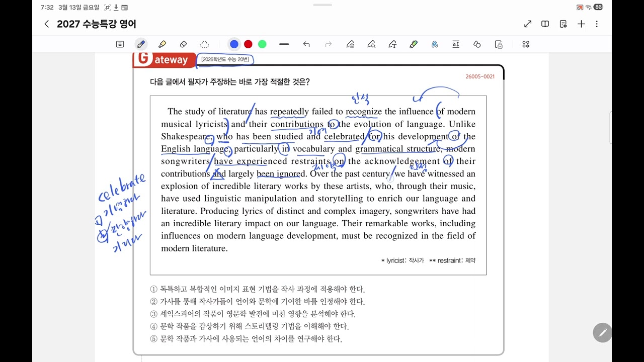This screenshot has height=362, width=644.
Task: Tap the 2026학년도 수능 20번 tag
Action: 225,59
